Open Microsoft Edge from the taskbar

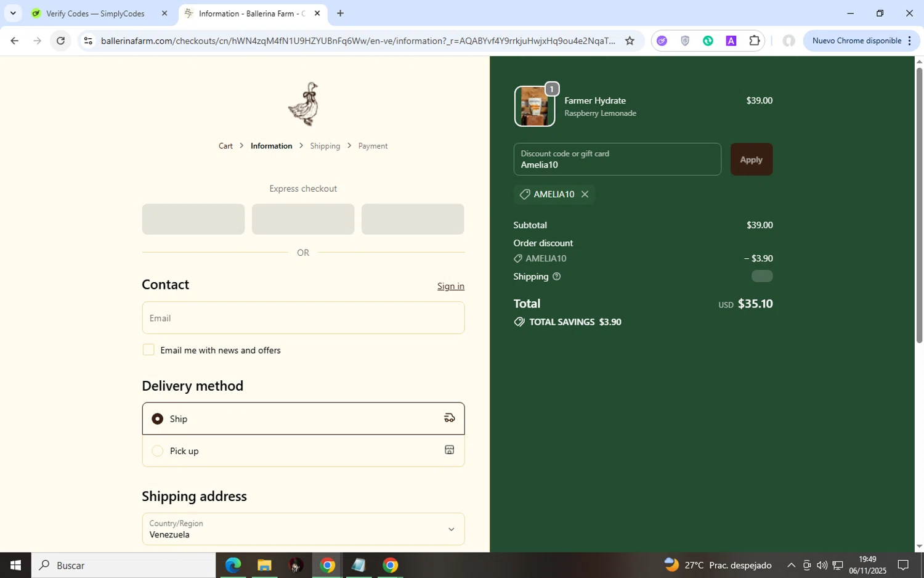tap(233, 565)
